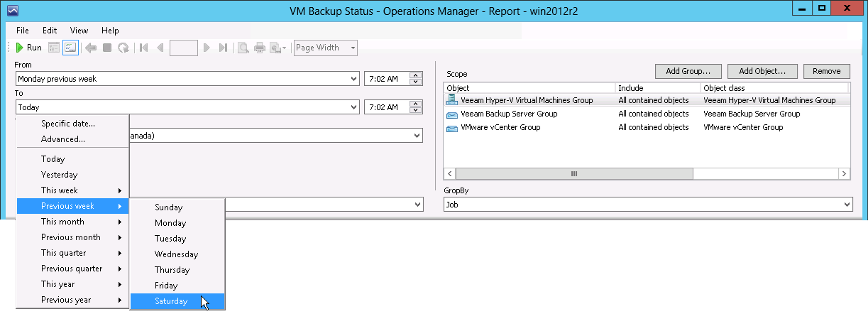Open the GropBy dropdown showing Job
868x314 pixels.
pyautogui.click(x=647, y=205)
